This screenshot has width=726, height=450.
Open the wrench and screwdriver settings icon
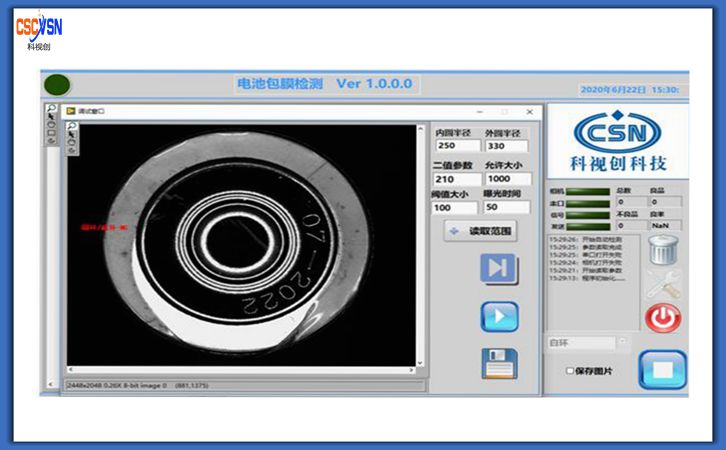(x=663, y=284)
